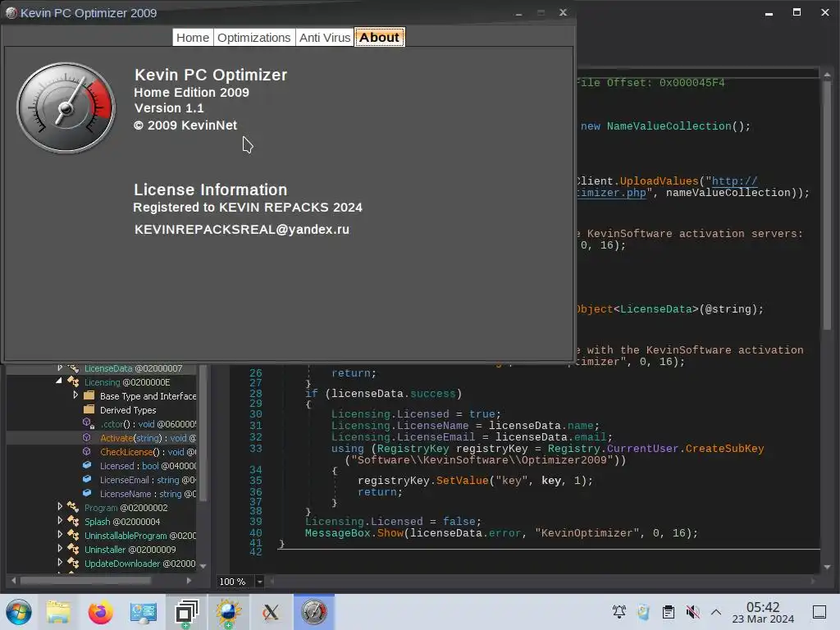Open stacked windows taskbar app
The image size is (840, 630).
(x=186, y=612)
